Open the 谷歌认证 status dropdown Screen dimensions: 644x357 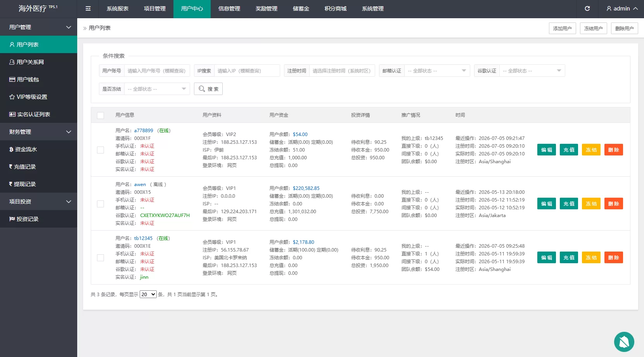[x=532, y=71]
